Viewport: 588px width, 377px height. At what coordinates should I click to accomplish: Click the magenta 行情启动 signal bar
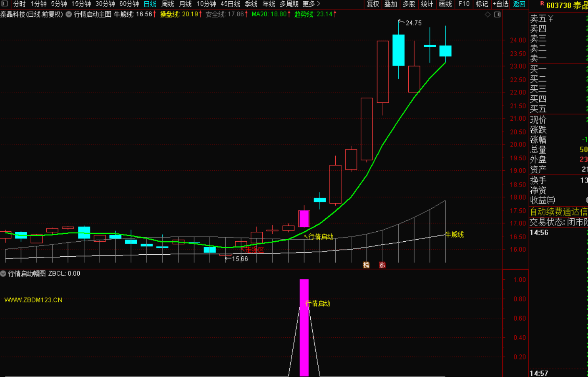tap(304, 328)
